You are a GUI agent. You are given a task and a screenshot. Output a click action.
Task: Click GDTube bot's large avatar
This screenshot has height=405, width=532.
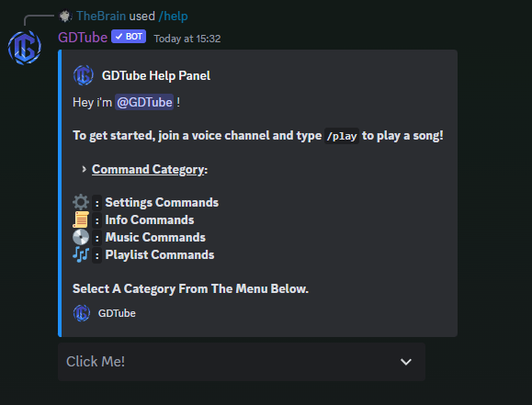tap(25, 48)
